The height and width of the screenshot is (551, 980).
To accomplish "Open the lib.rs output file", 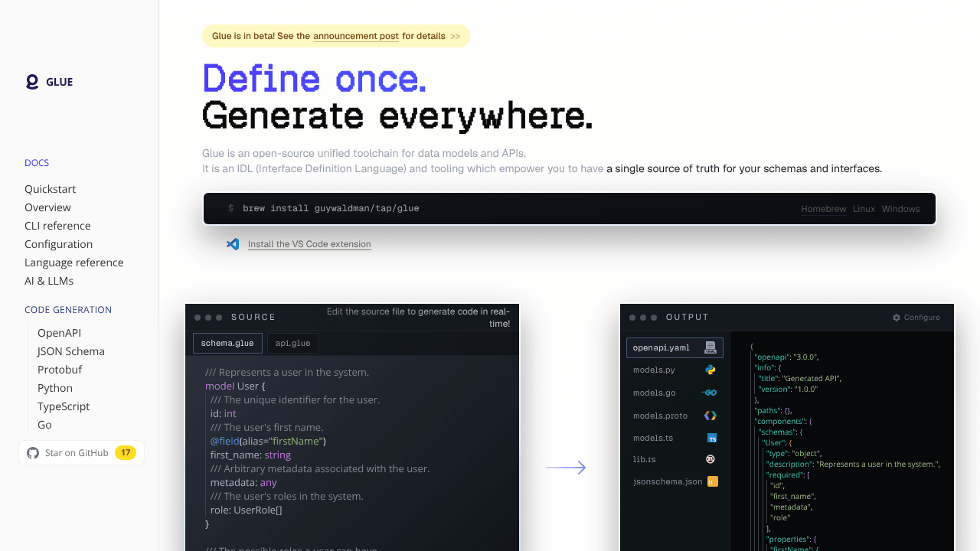I will click(675, 459).
